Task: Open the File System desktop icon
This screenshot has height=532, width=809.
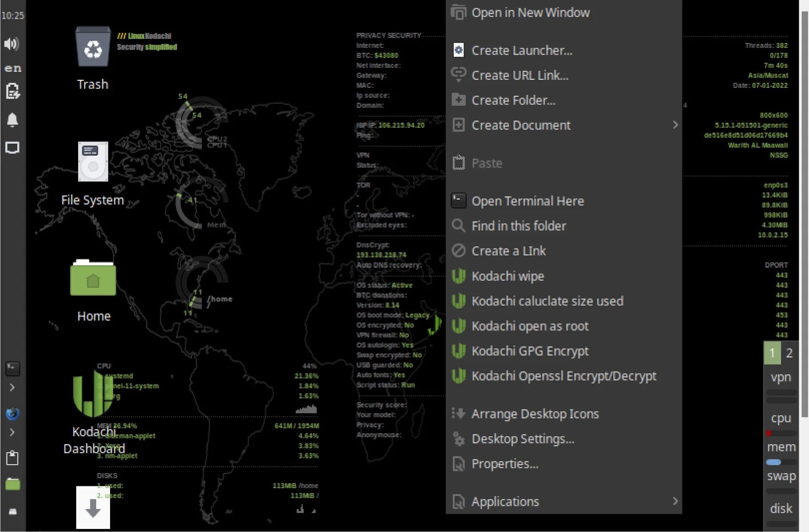Action: (x=93, y=162)
